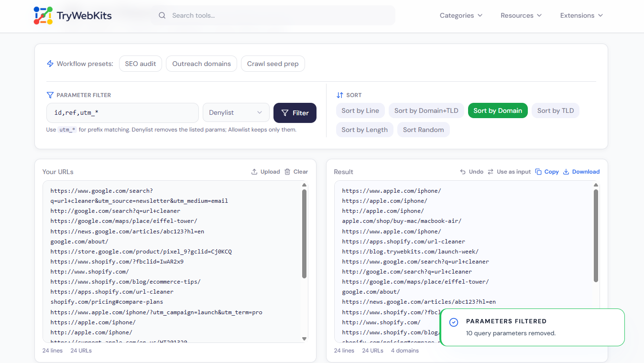Click input line shopify.com/pricing#compare-plans

point(107,302)
